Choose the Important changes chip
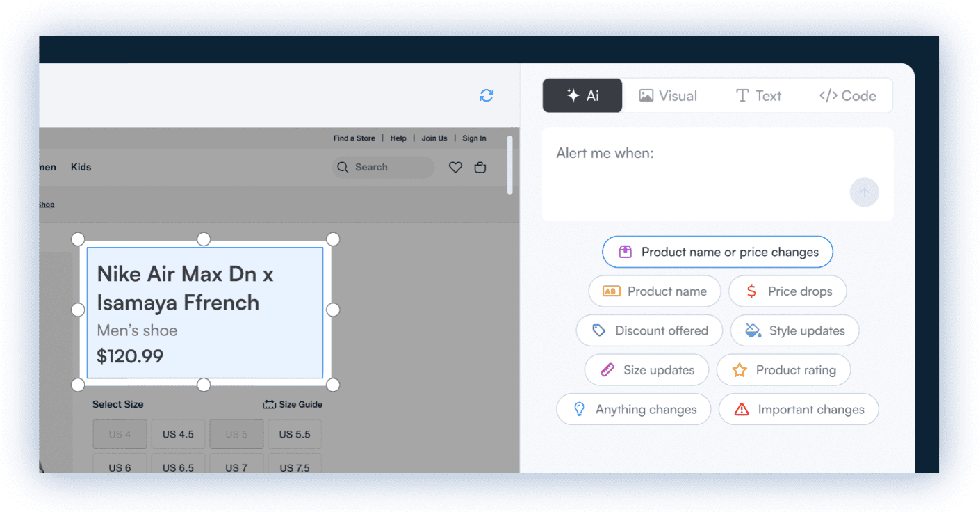This screenshot has width=980, height=512. tap(799, 409)
